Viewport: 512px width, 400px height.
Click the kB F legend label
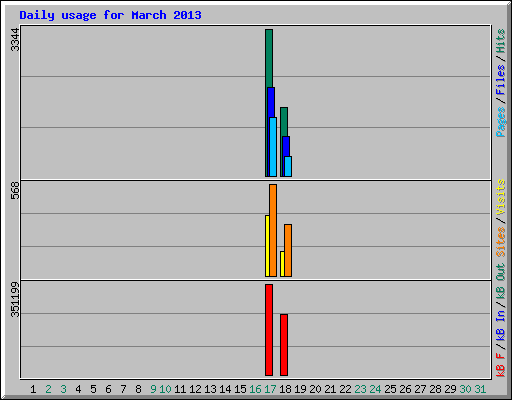tap(501, 365)
